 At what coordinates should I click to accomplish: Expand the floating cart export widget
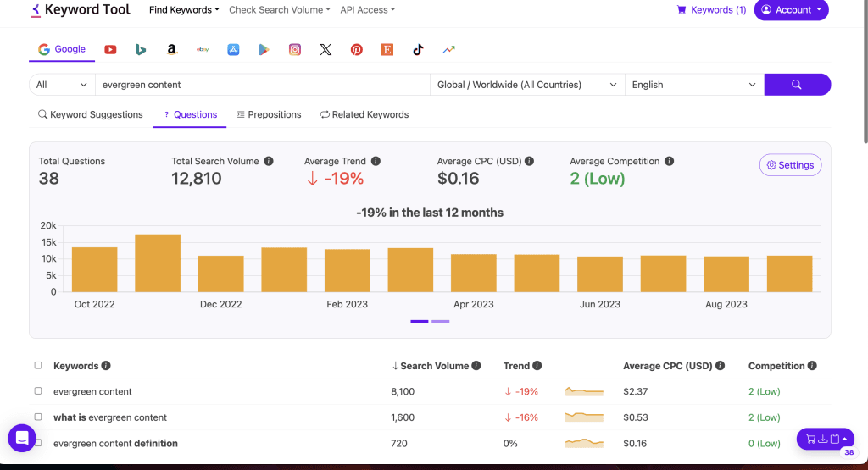click(826, 439)
